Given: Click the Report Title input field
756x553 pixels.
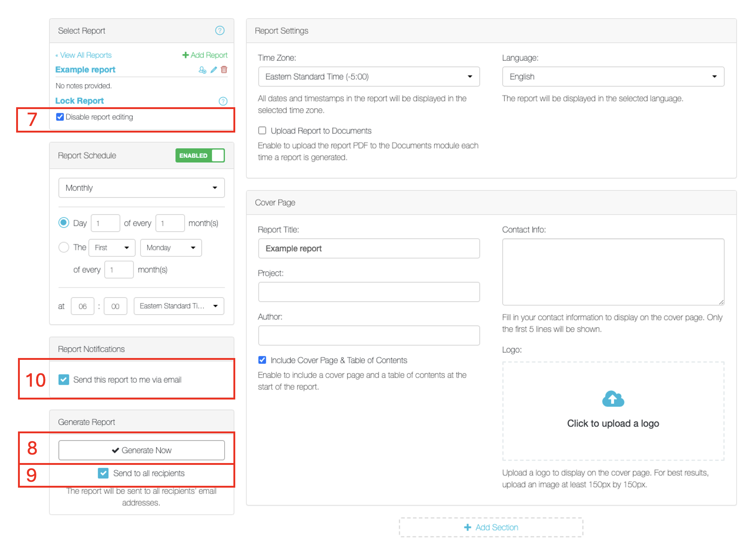Looking at the screenshot, I should (x=368, y=248).
